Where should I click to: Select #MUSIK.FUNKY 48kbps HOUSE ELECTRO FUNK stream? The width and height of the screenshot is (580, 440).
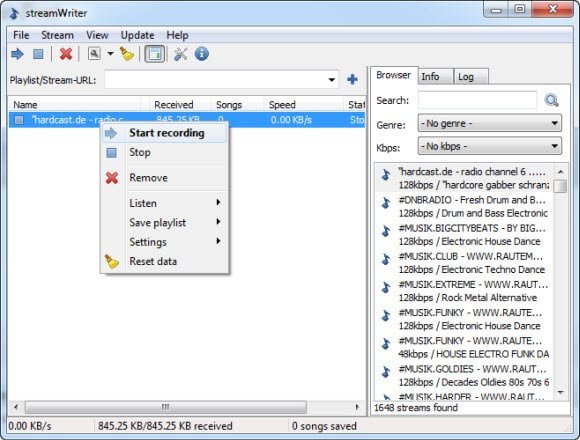[x=464, y=347]
